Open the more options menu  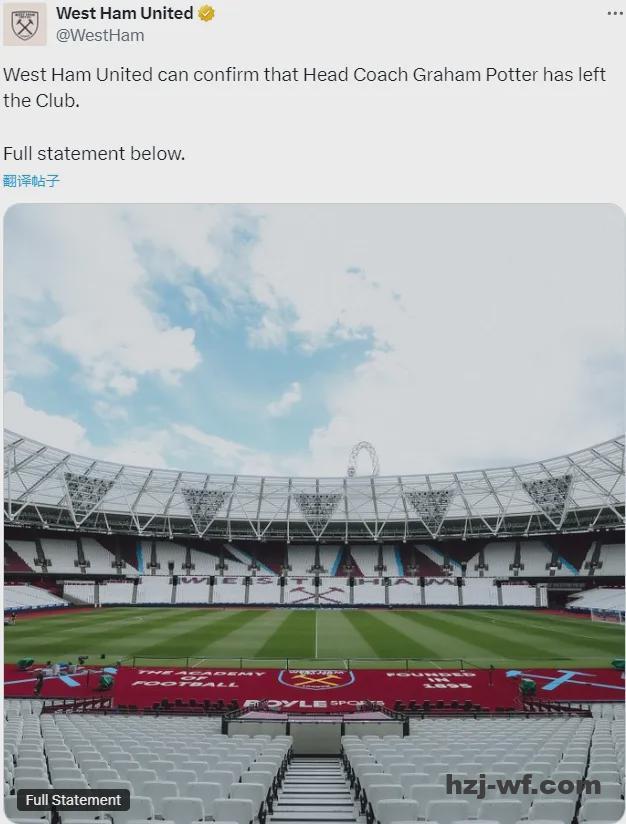(614, 14)
